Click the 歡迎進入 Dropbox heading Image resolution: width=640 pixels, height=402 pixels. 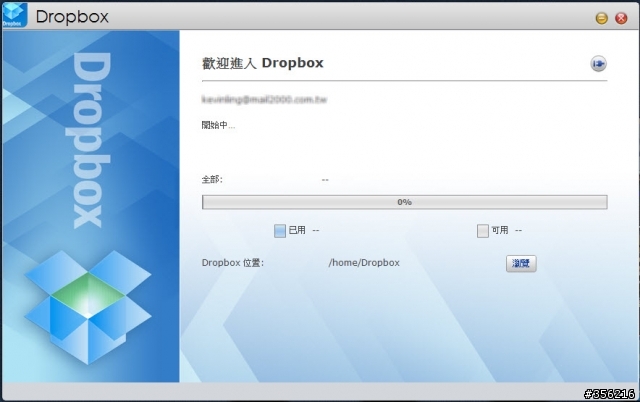pyautogui.click(x=262, y=63)
